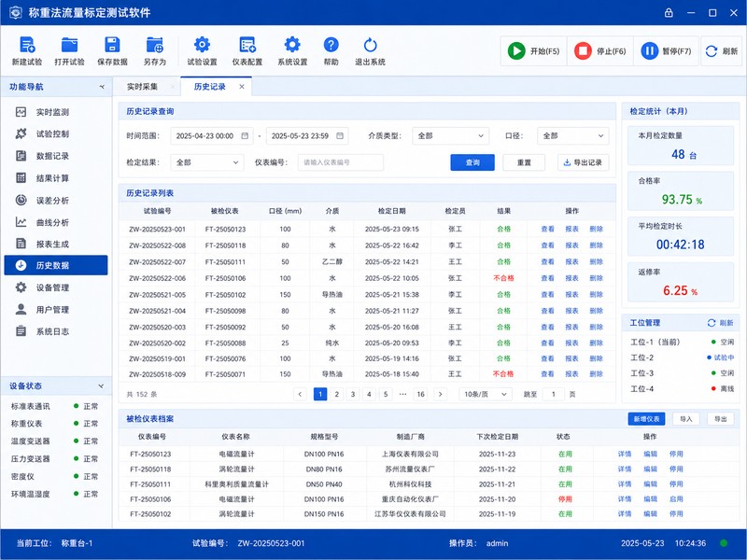Open the start date picker 2025-04-23 00:00

[212, 135]
